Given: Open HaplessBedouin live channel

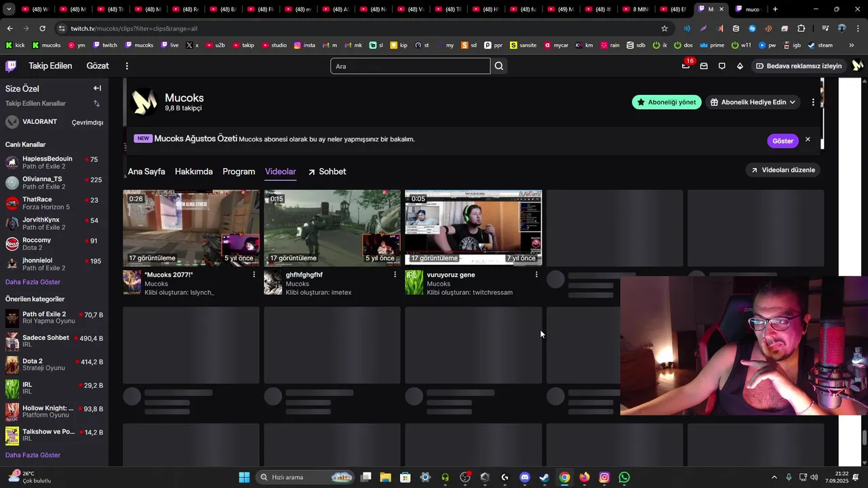Looking at the screenshot, I should [54, 163].
